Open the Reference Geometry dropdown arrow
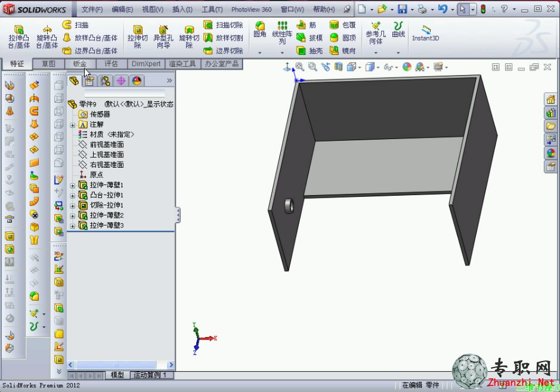The image size is (560, 392). coord(376,53)
